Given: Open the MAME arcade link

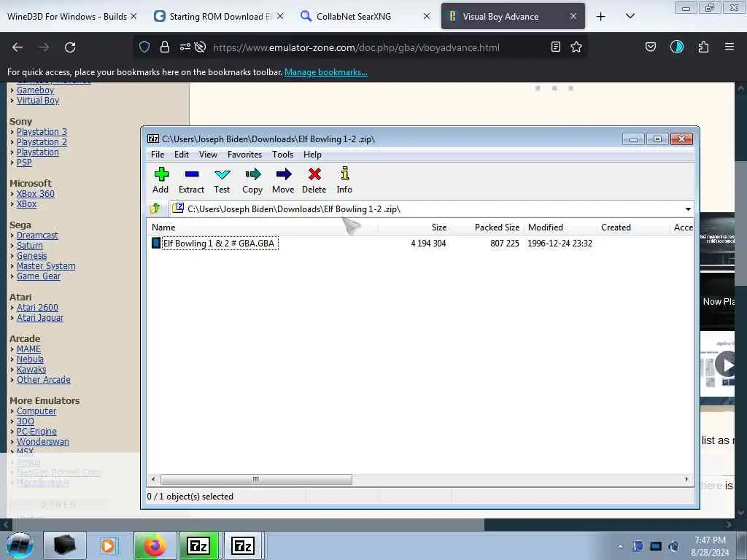Looking at the screenshot, I should coord(28,349).
